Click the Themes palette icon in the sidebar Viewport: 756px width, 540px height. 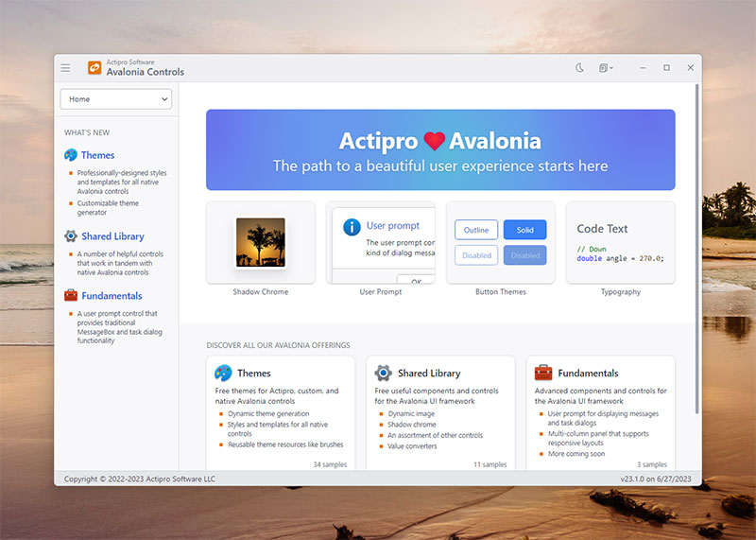click(x=71, y=155)
